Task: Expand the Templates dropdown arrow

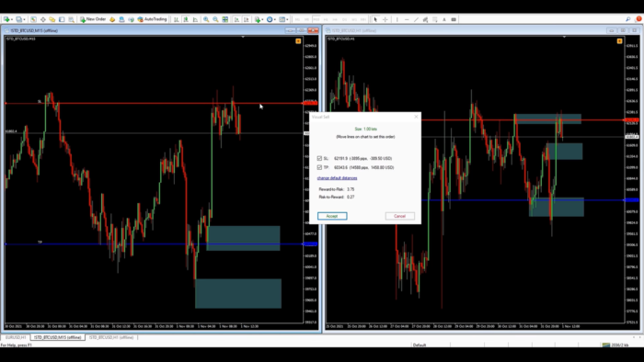Action: point(287,19)
